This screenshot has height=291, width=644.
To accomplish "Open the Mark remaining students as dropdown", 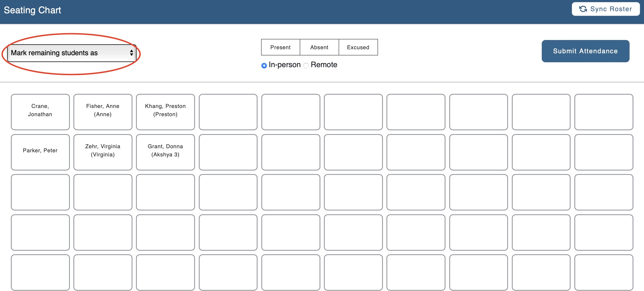I will (x=71, y=53).
